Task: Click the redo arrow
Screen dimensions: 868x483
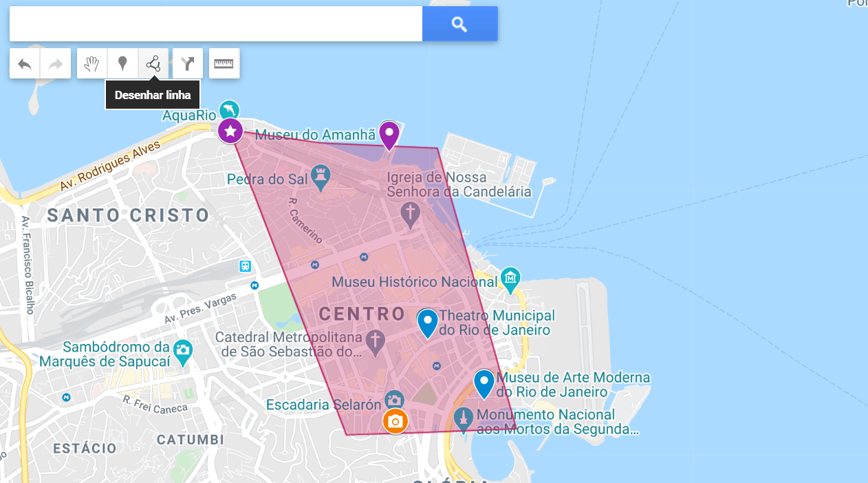Action: pos(56,63)
